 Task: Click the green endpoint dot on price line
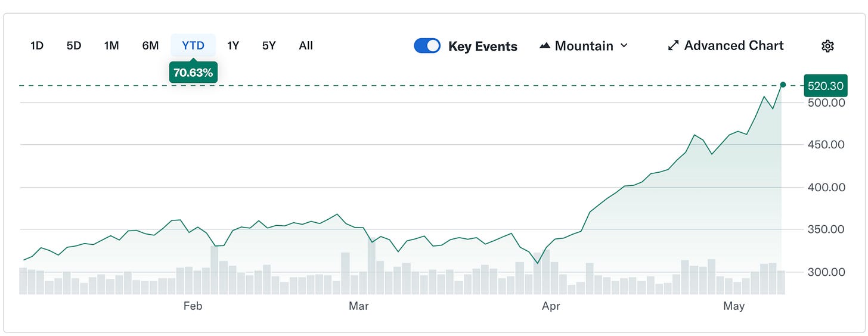[x=783, y=85]
